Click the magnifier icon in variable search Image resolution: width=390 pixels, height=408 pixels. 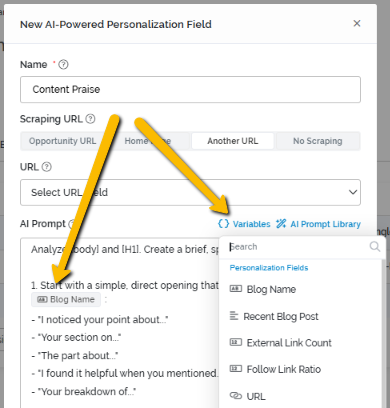[375, 247]
